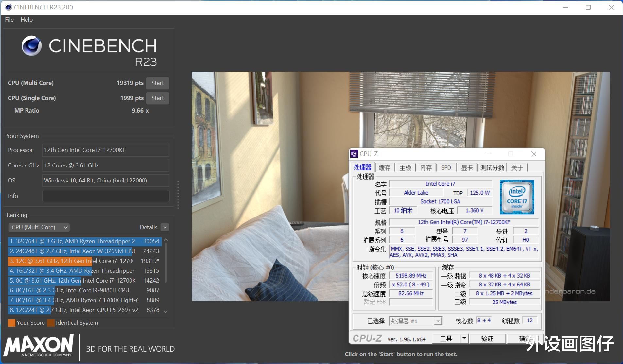
Task: Start the CPU Multi Core benchmark
Action: point(158,83)
